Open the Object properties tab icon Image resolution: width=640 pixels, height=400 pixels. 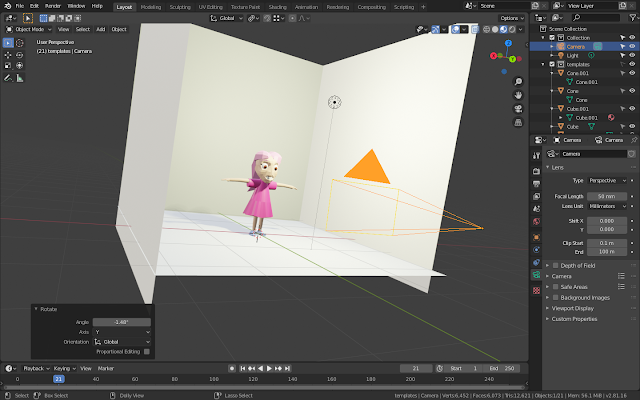point(536,237)
